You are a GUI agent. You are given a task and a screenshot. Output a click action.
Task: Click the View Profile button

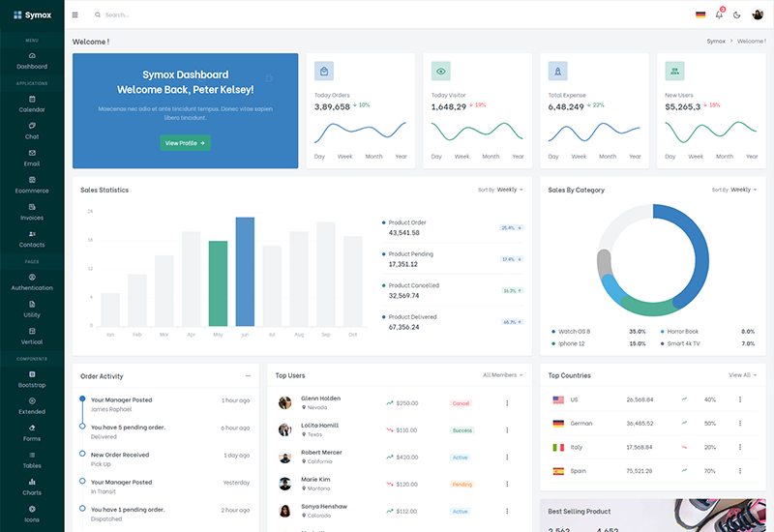coord(185,143)
